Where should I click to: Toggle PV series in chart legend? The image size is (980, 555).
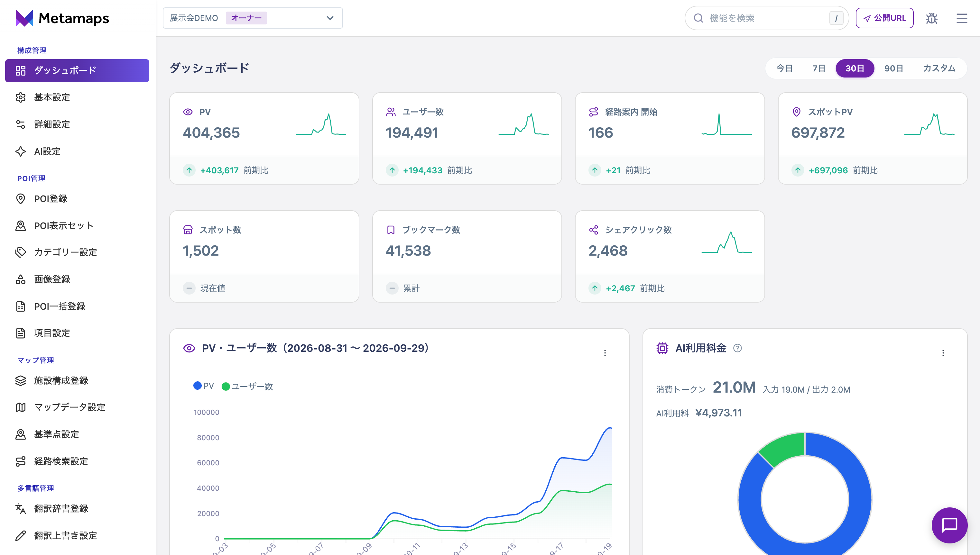(x=204, y=386)
